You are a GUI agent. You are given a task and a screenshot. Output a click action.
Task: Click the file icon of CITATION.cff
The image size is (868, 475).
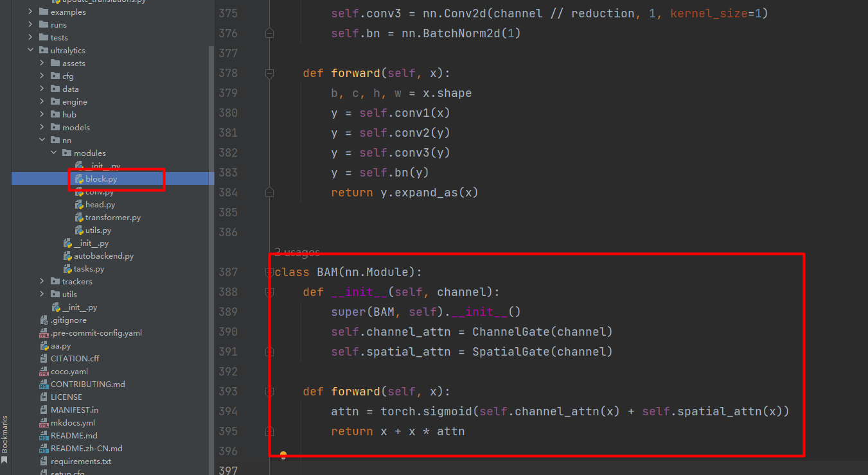coord(44,359)
